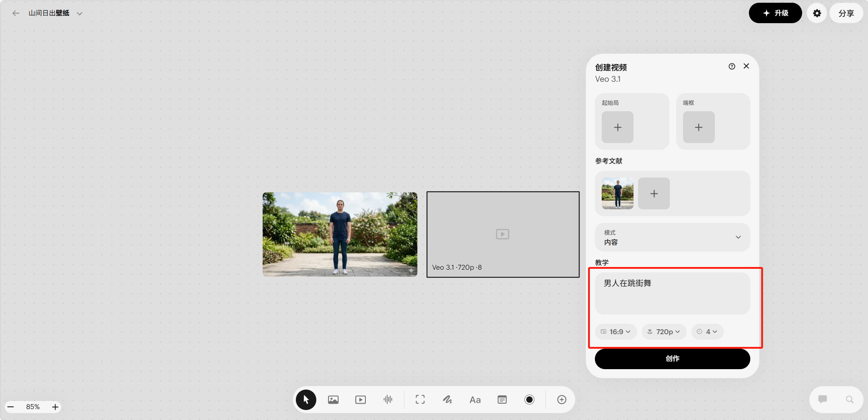Select the video tool in the toolbar
868x420 pixels.
coord(360,400)
